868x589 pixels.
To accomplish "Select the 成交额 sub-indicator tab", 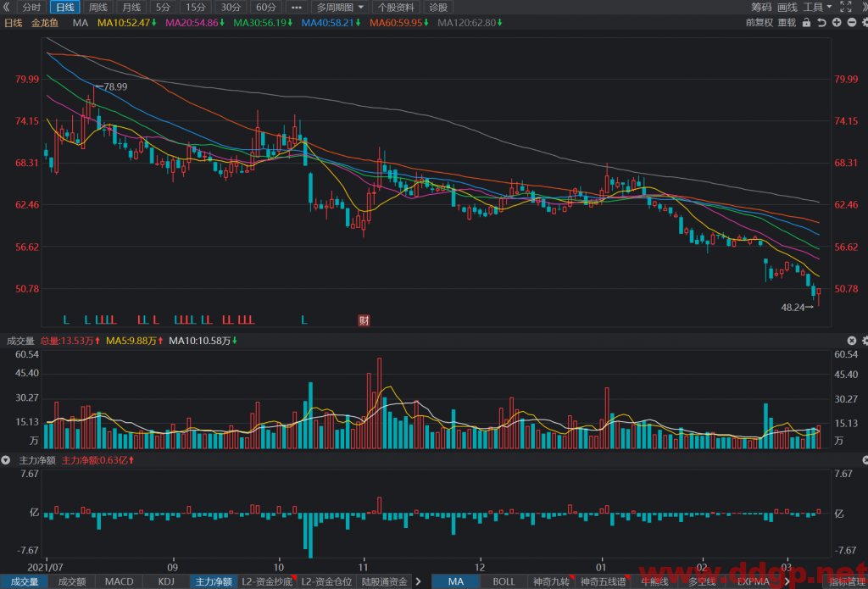I will click(72, 582).
